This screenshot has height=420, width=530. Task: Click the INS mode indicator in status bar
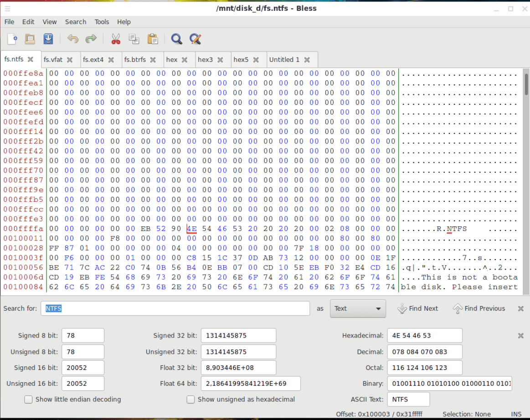[x=516, y=414]
